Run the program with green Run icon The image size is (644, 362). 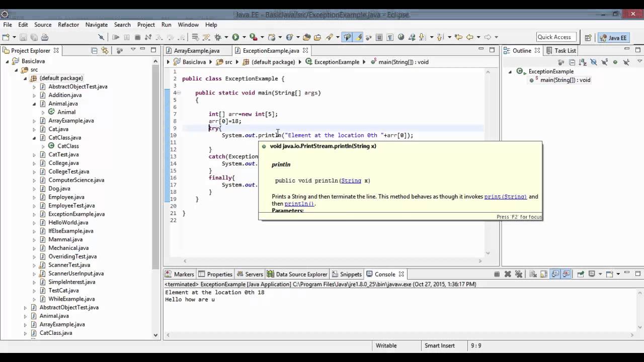(235, 37)
